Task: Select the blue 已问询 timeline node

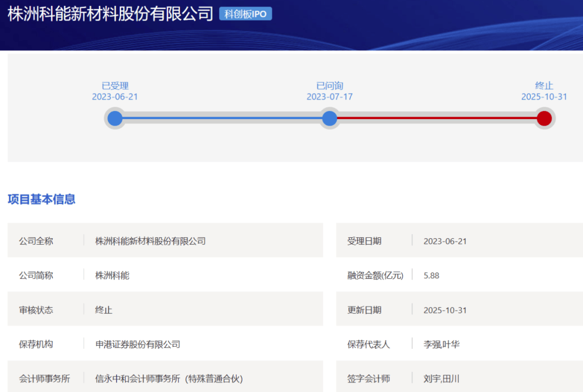Action: coord(329,118)
